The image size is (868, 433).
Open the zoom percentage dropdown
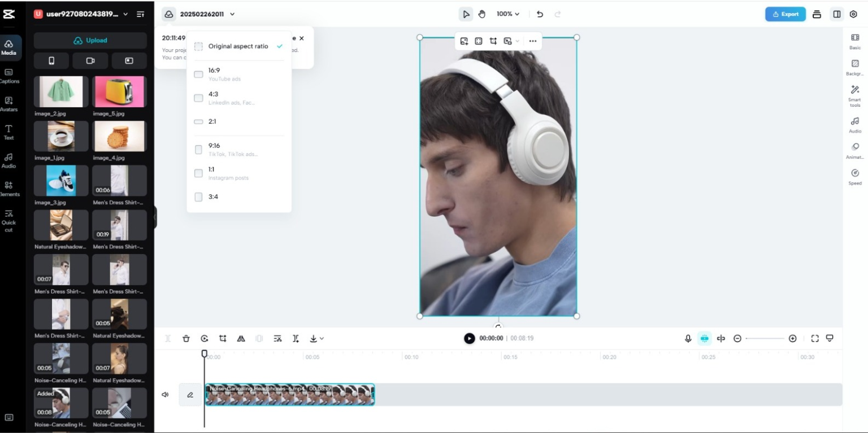506,14
